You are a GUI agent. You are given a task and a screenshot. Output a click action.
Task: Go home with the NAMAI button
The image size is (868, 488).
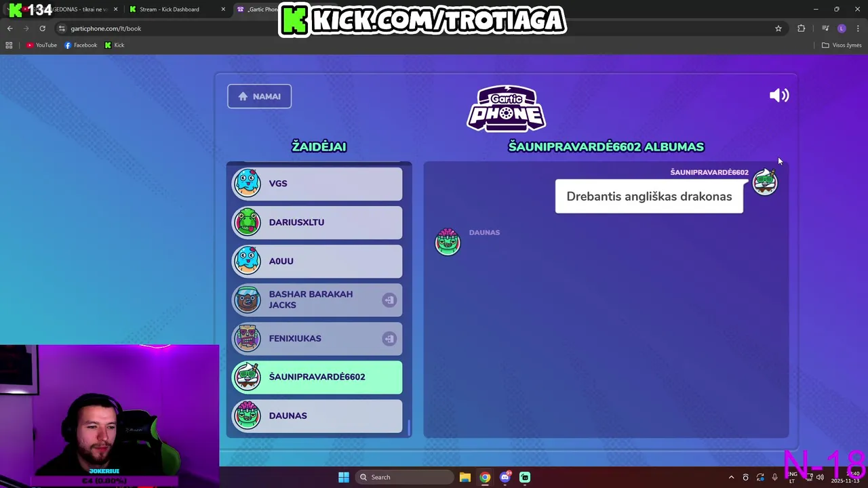pos(259,96)
